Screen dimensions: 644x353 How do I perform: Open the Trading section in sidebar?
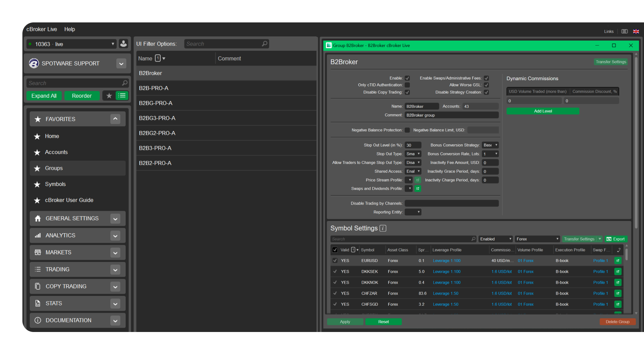(78, 270)
